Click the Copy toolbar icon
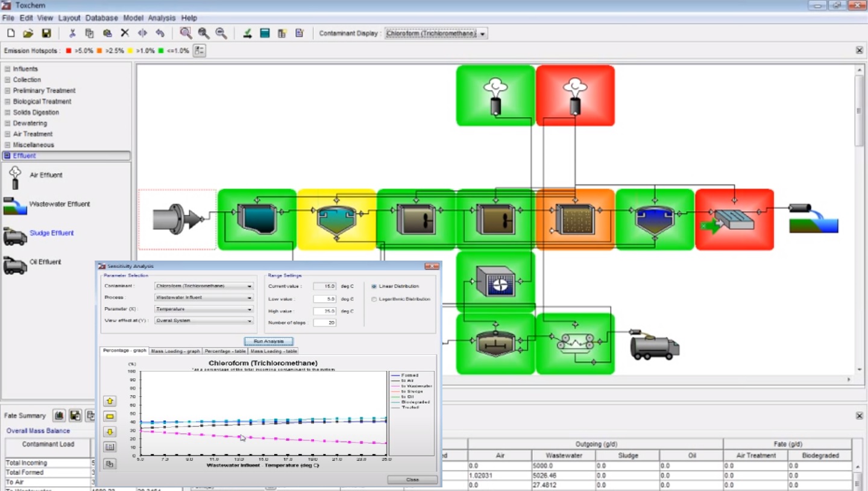This screenshot has height=491, width=868. (x=90, y=33)
